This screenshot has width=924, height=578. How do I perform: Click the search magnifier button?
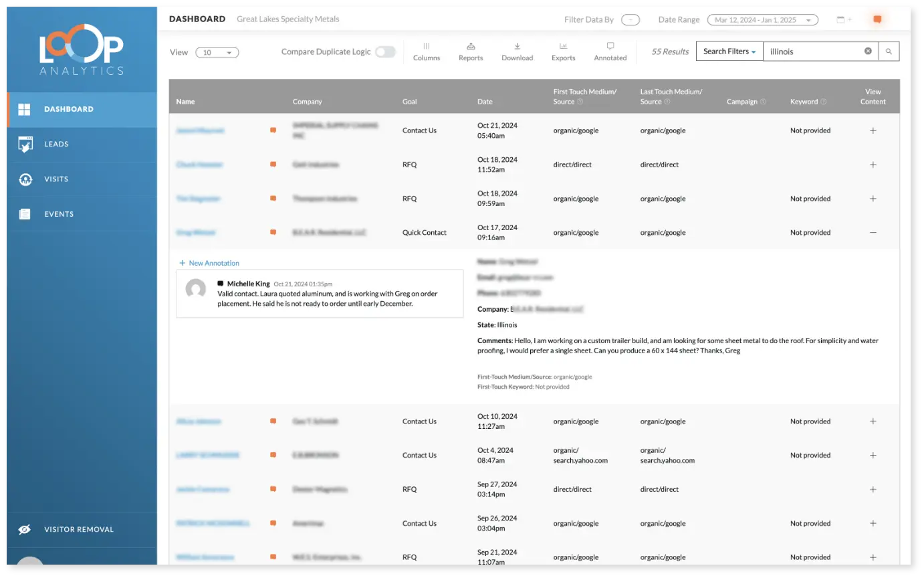click(889, 52)
